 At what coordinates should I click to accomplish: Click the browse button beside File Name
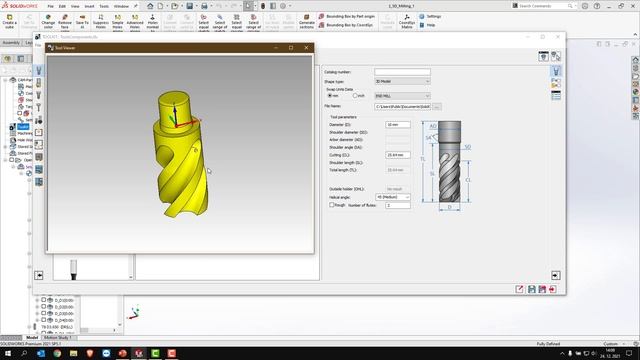437,107
